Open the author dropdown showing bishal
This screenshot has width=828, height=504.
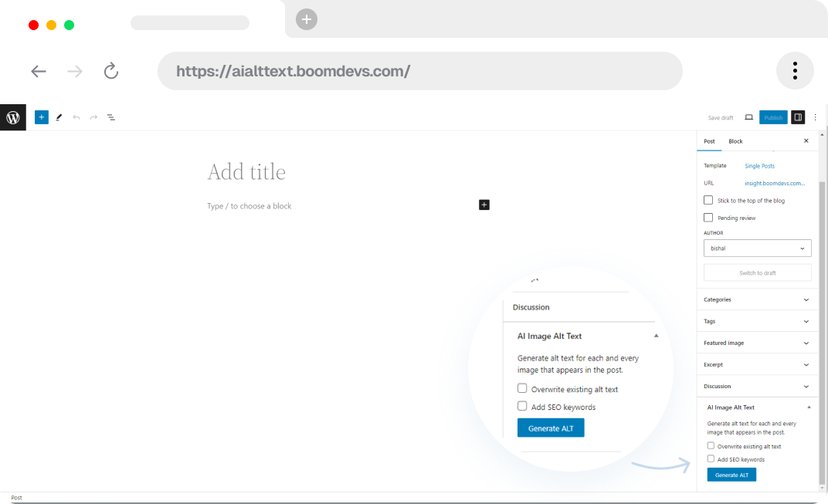757,249
